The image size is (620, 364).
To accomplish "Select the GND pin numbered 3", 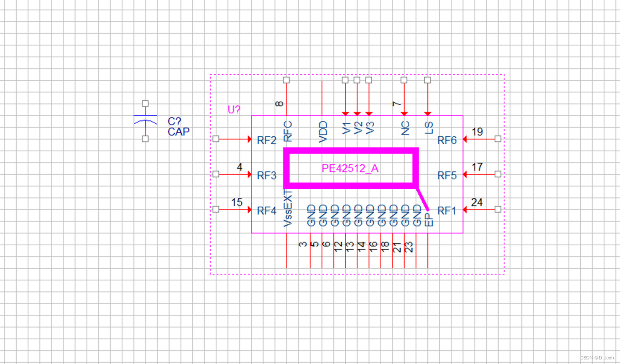I will [x=311, y=214].
